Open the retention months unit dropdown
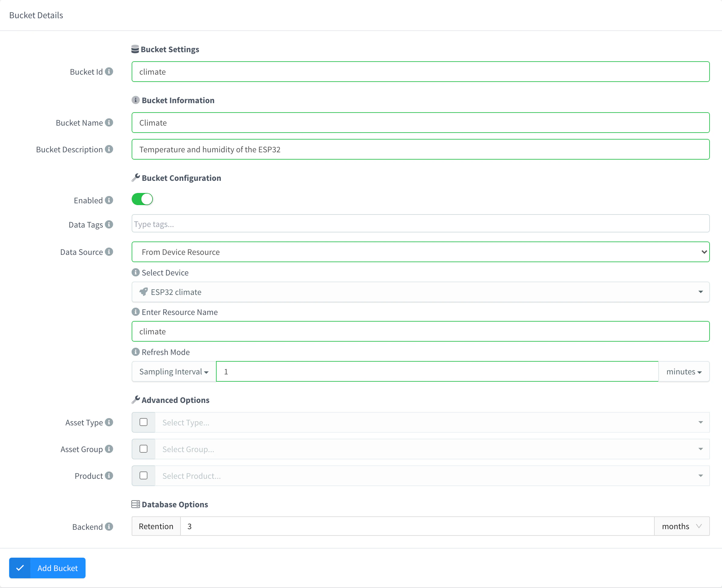 point(682,526)
